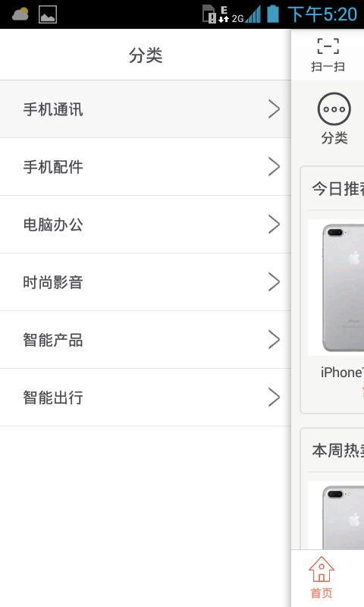364x607 pixels.
Task: Tap the 下午5:20 clock in status bar
Action: 322,14
